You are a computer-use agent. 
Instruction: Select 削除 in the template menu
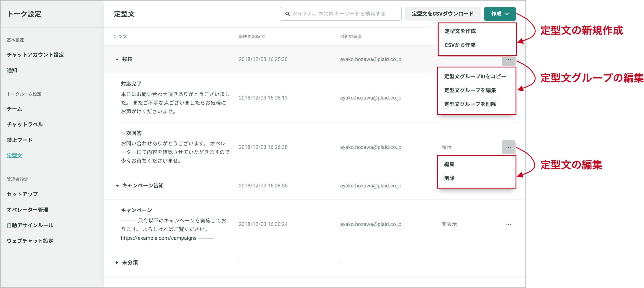(449, 178)
